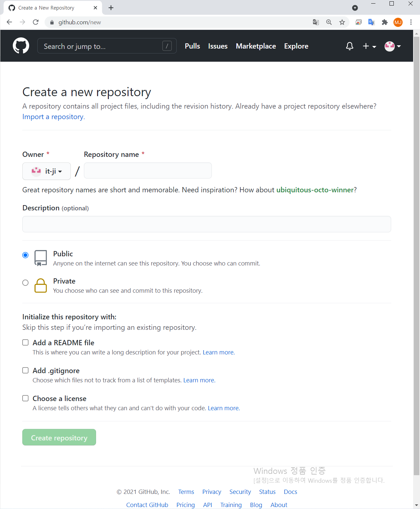This screenshot has height=509, width=420.
Task: Open the Terms footer link
Action: tap(186, 492)
